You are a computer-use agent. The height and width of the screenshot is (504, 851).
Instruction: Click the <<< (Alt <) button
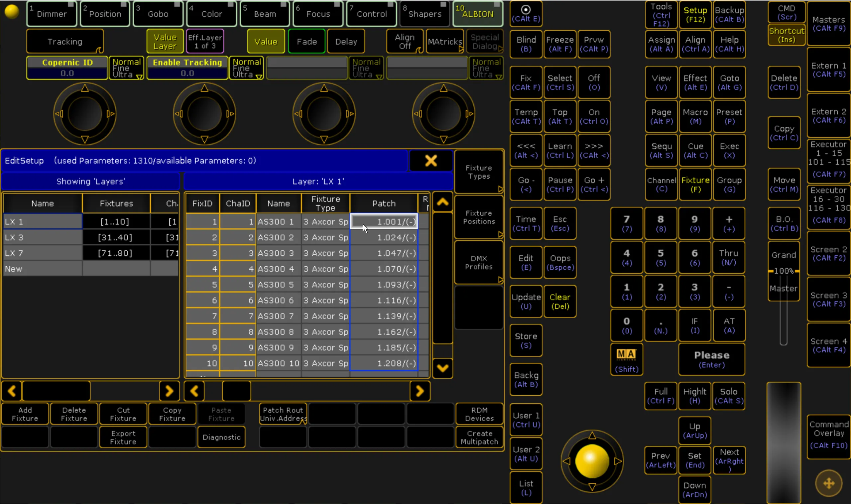[526, 150]
